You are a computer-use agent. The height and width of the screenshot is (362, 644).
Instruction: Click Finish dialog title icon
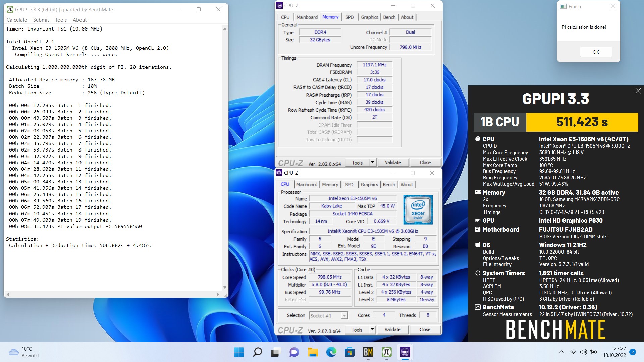pos(563,6)
